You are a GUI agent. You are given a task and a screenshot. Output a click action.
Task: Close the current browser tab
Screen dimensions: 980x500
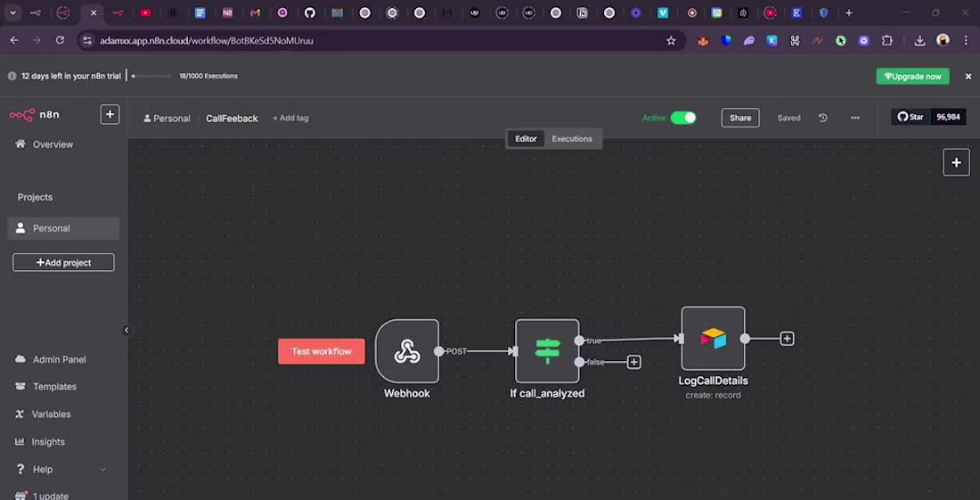pos(94,12)
